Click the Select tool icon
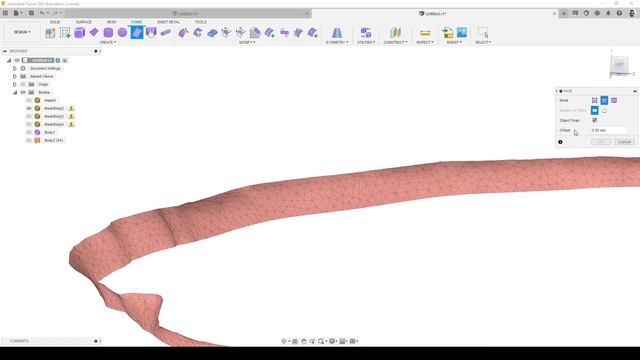 (x=483, y=33)
